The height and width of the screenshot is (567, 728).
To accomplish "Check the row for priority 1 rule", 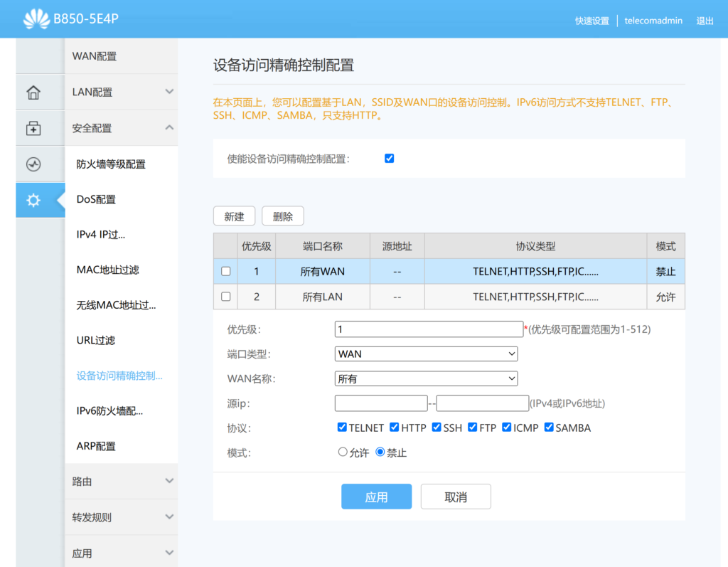I will (x=225, y=272).
